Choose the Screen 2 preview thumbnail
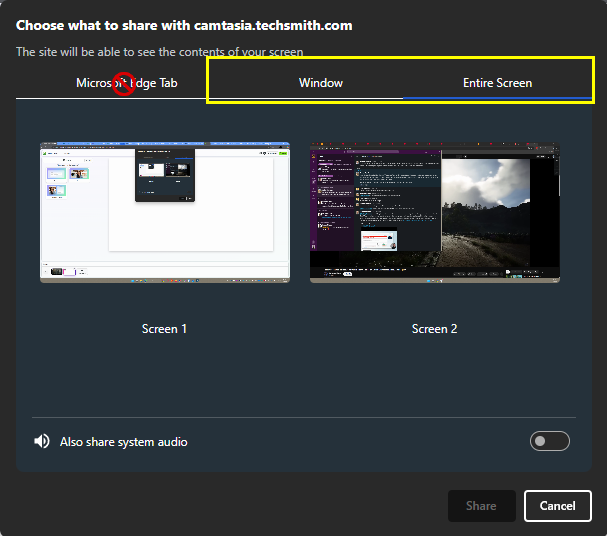The width and height of the screenshot is (607, 536). [435, 213]
